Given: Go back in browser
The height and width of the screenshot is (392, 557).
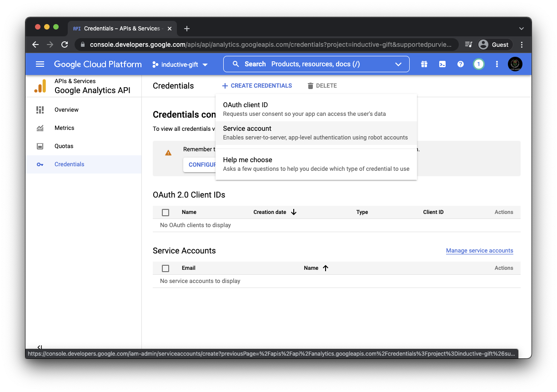Looking at the screenshot, I should coord(35,45).
